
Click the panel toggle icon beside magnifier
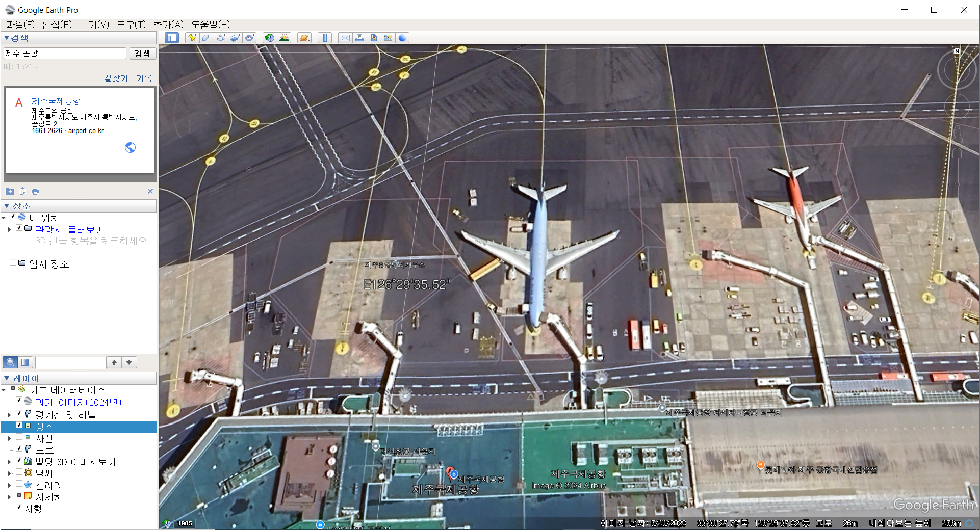coord(25,362)
